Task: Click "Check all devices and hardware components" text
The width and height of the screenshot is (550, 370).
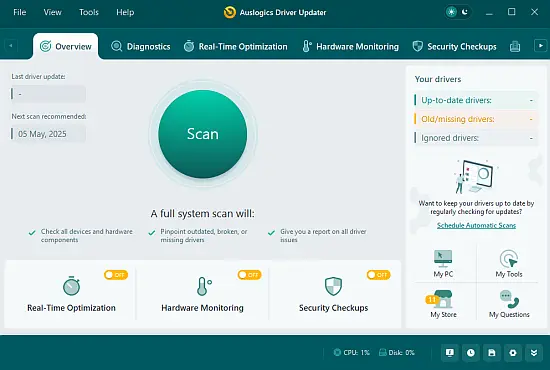Action: [x=87, y=236]
